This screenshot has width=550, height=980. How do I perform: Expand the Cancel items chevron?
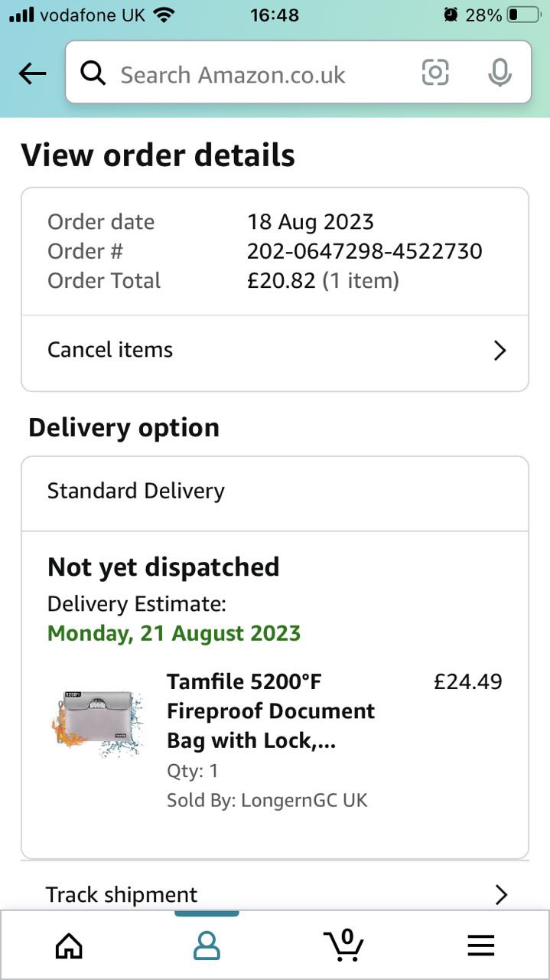pyautogui.click(x=500, y=351)
